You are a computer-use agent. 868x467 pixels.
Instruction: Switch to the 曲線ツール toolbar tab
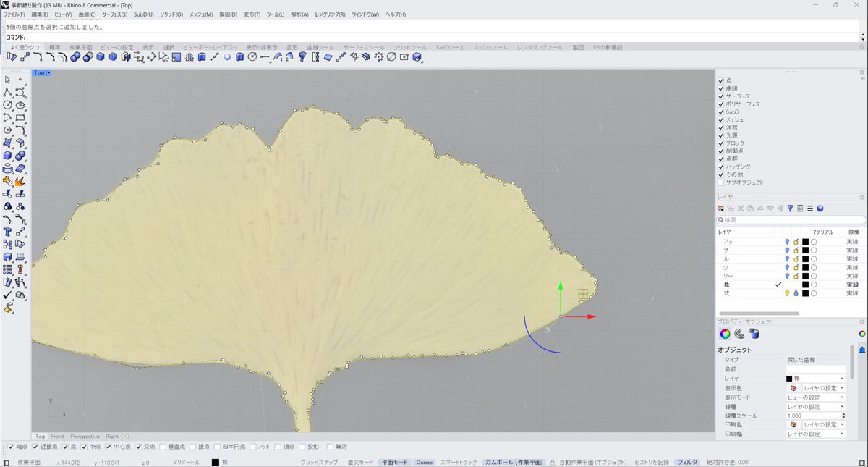click(320, 47)
